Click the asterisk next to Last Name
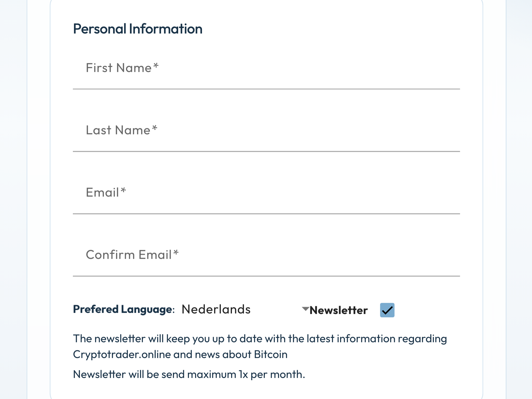Image resolution: width=532 pixels, height=399 pixels. click(155, 128)
